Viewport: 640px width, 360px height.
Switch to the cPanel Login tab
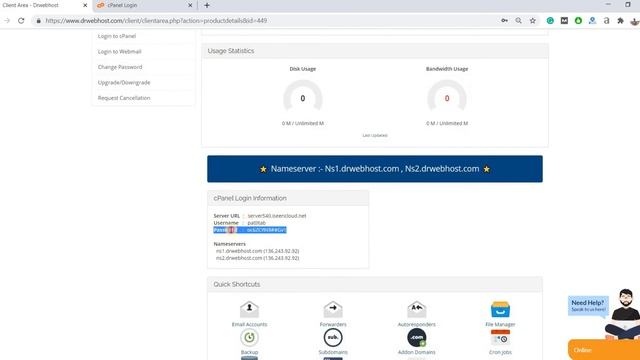pyautogui.click(x=144, y=5)
